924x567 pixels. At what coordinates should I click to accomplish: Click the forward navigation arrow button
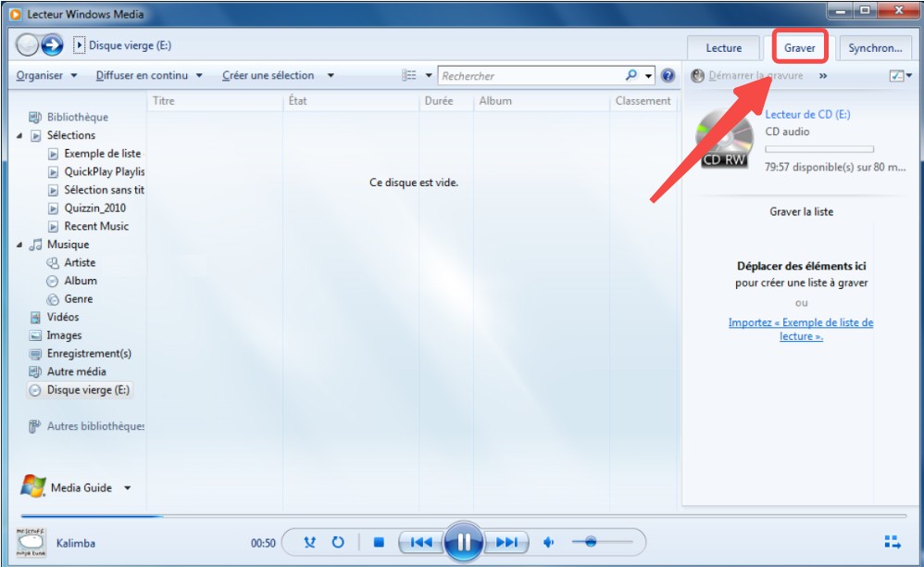[53, 44]
